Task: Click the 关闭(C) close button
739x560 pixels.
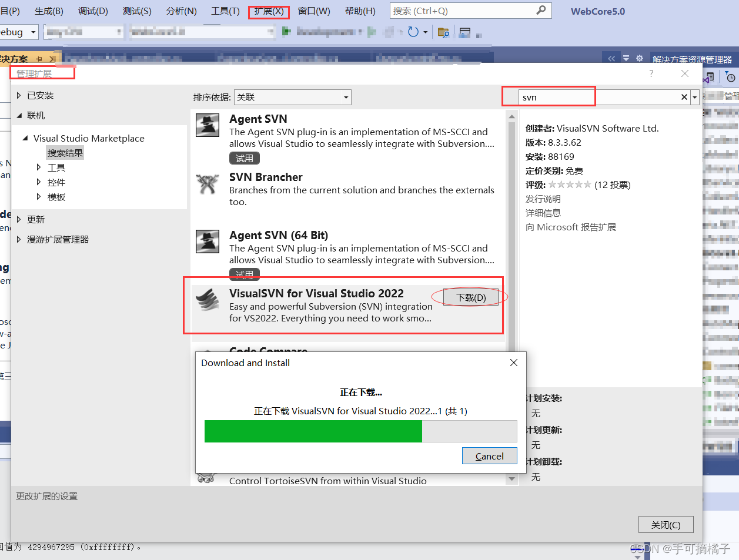Action: [666, 525]
